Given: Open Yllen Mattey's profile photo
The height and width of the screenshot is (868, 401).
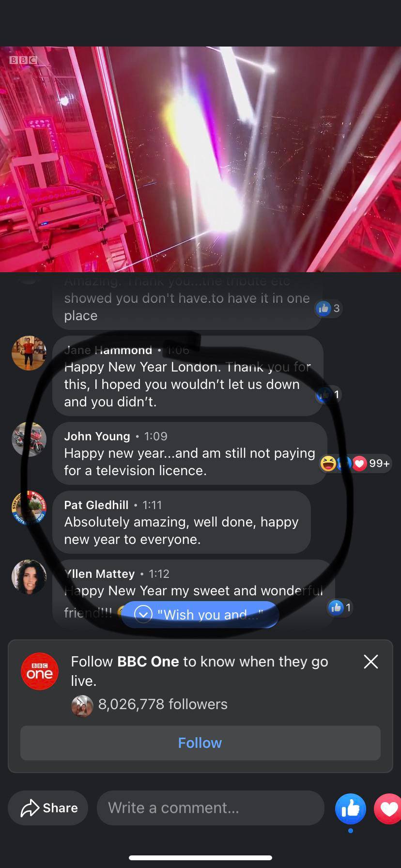Looking at the screenshot, I should pyautogui.click(x=29, y=577).
